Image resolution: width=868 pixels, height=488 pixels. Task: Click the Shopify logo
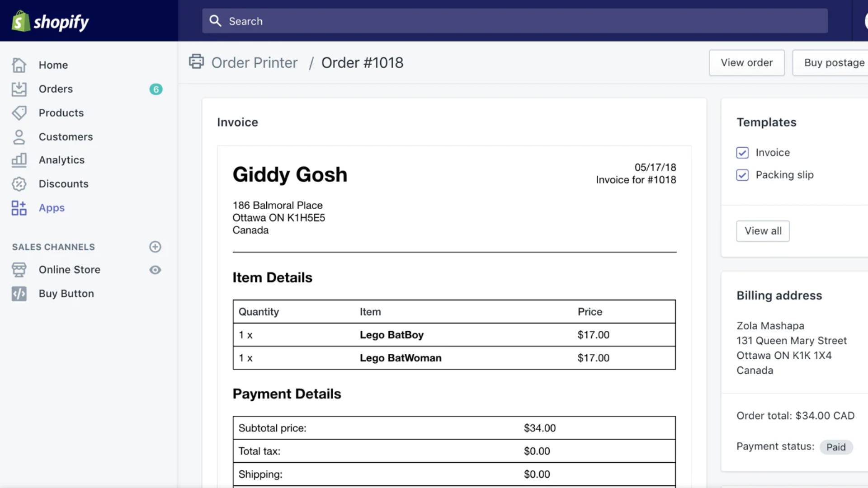pyautogui.click(x=50, y=21)
